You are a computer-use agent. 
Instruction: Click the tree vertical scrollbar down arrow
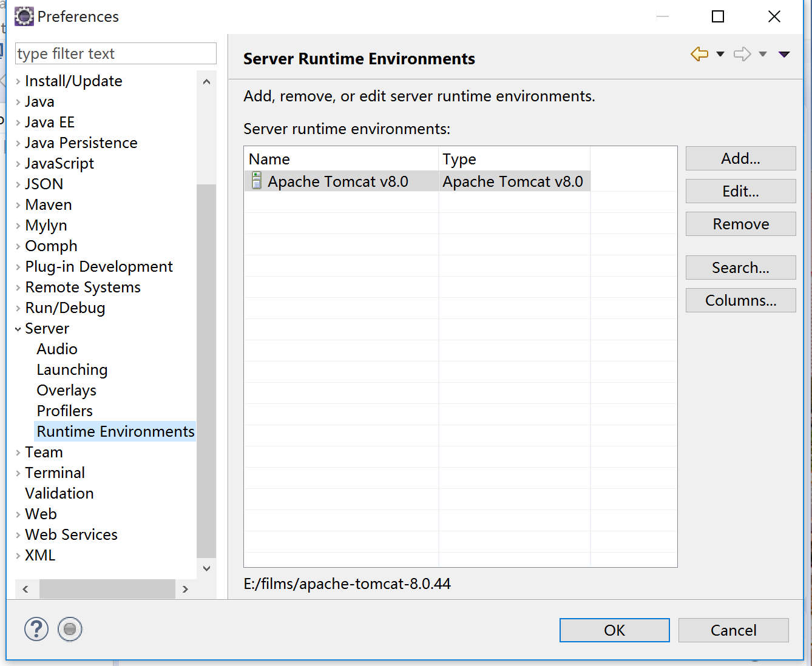click(x=206, y=568)
